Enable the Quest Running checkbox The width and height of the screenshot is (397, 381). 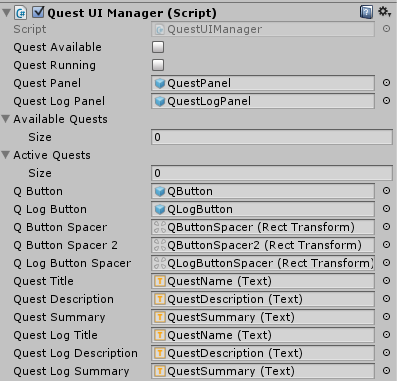point(158,65)
